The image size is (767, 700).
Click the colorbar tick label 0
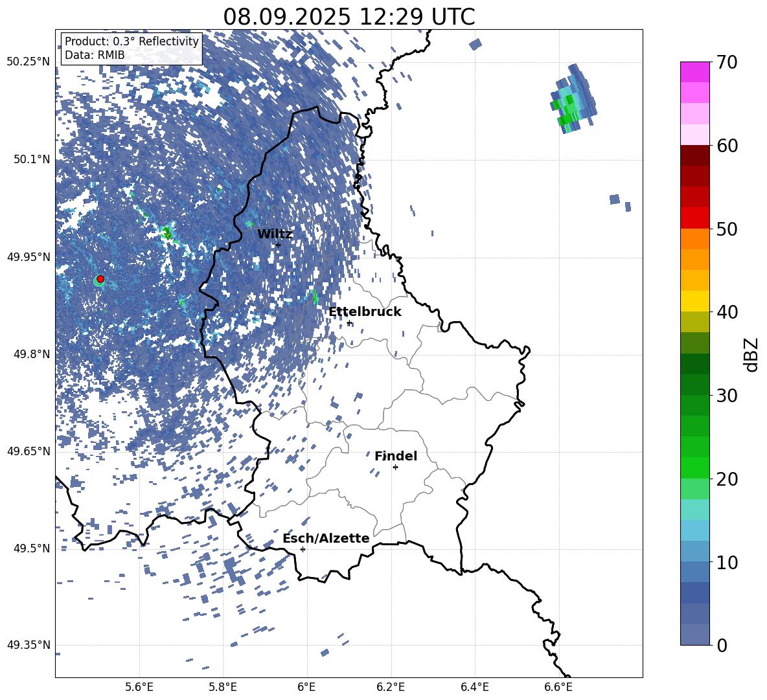(722, 645)
